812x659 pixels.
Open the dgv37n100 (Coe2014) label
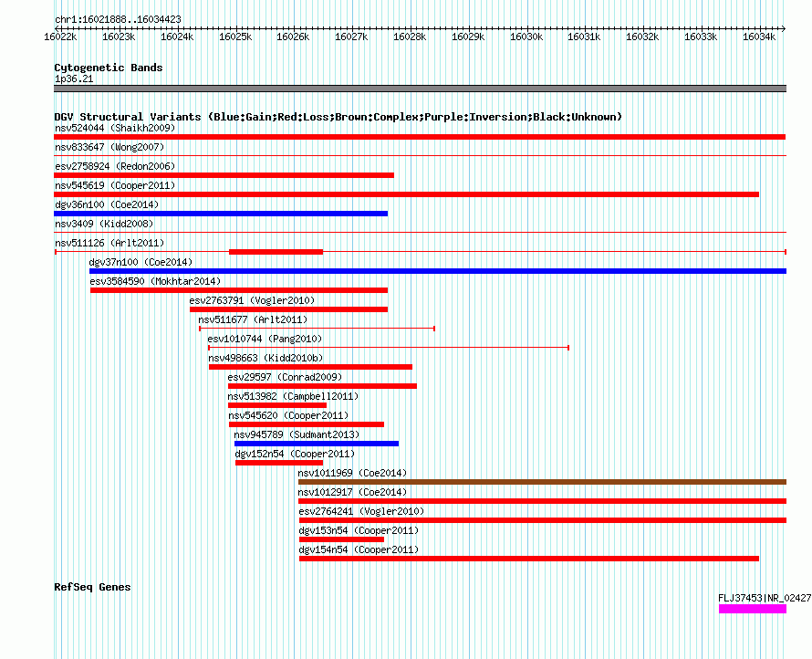coord(141,262)
